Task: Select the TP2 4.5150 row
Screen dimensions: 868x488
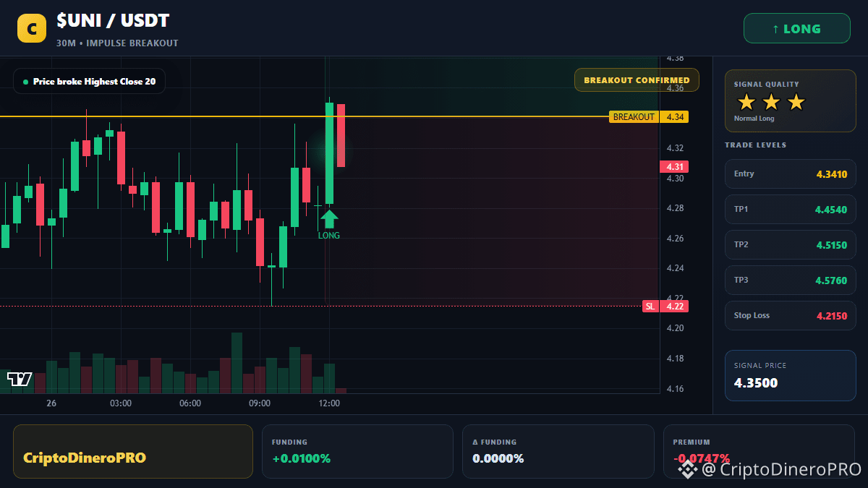Action: click(x=791, y=244)
